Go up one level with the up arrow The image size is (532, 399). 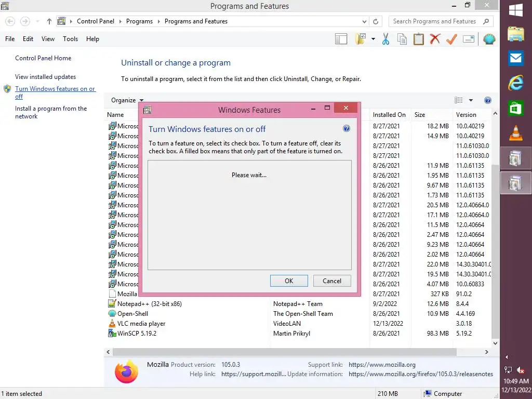(x=49, y=21)
